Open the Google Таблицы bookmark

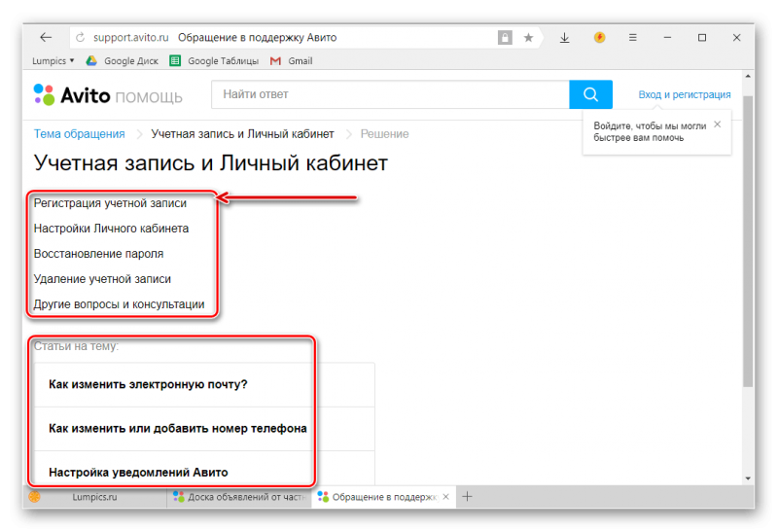point(214,61)
